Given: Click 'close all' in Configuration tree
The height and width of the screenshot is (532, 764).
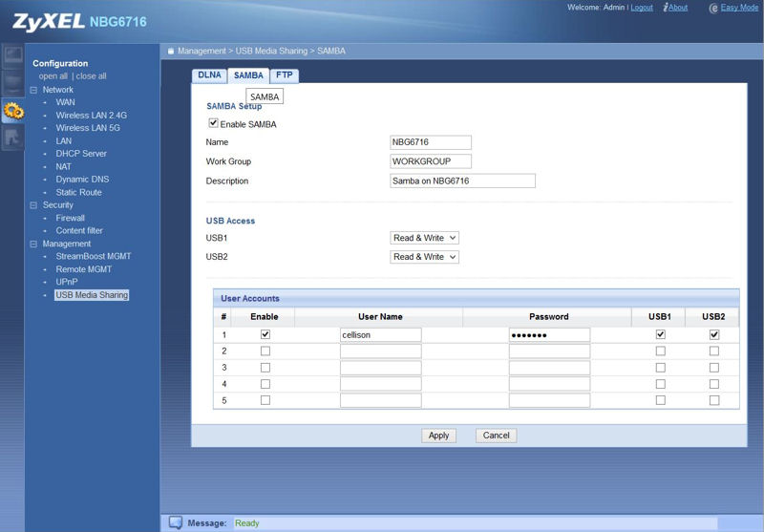Looking at the screenshot, I should click(91, 76).
